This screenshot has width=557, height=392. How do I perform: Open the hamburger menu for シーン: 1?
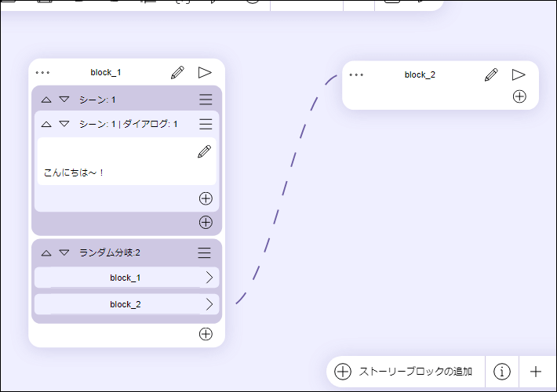click(x=206, y=100)
